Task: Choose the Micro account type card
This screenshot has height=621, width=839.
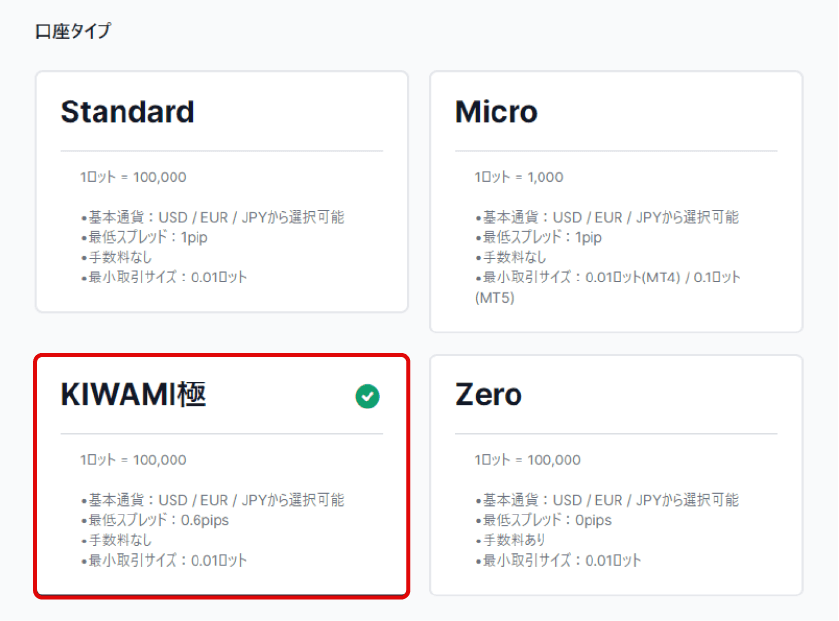Action: 616,201
